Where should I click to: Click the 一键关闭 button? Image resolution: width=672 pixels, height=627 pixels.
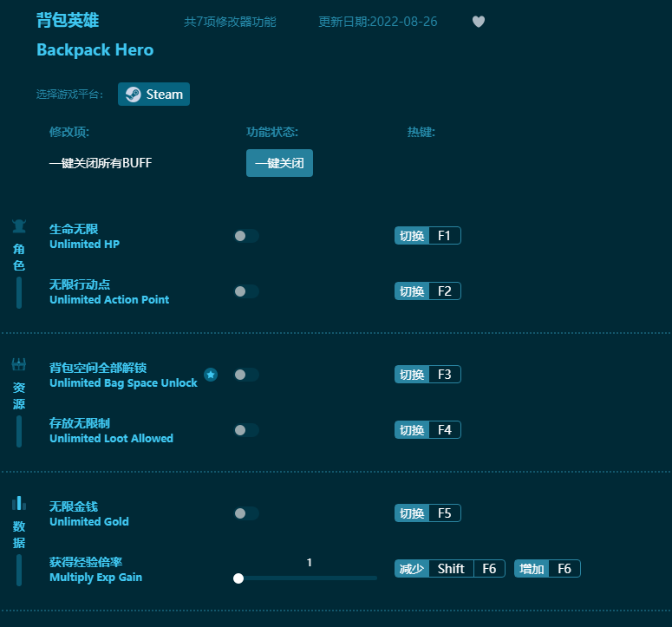pos(279,163)
